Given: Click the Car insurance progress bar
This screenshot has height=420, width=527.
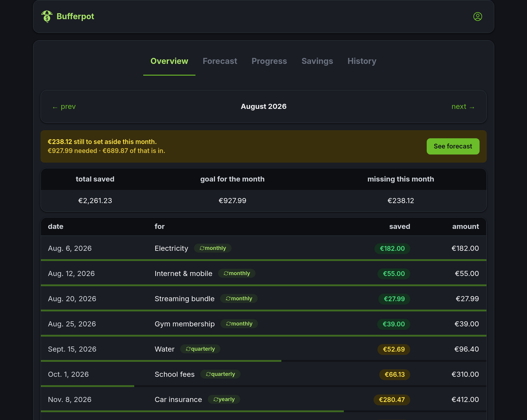Looking at the screenshot, I should (x=263, y=411).
